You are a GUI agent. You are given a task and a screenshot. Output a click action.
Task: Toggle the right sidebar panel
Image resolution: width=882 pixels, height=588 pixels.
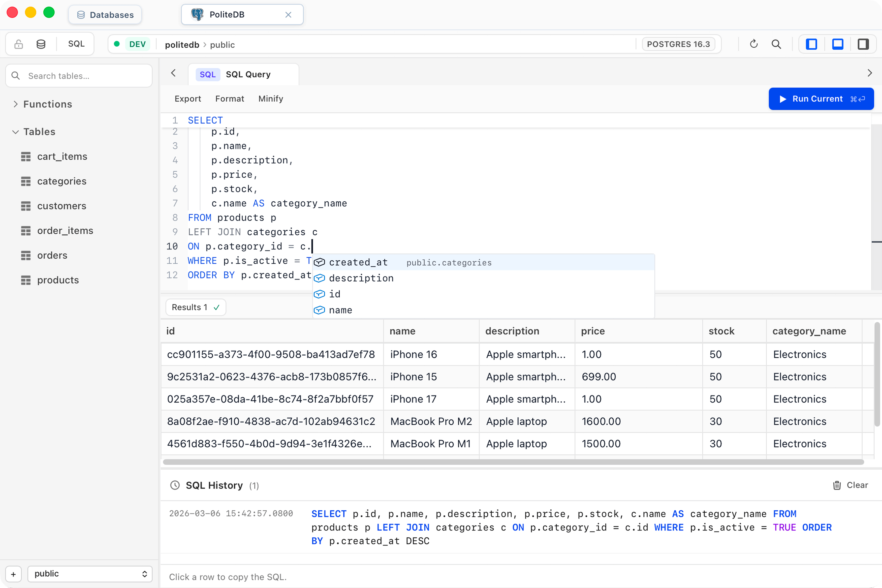pyautogui.click(x=863, y=44)
